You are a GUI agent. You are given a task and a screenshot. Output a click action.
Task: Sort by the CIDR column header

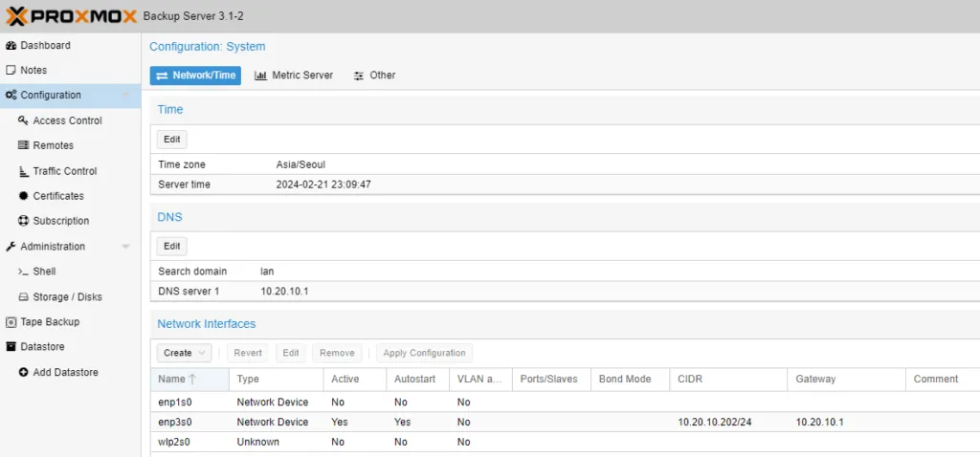728,379
